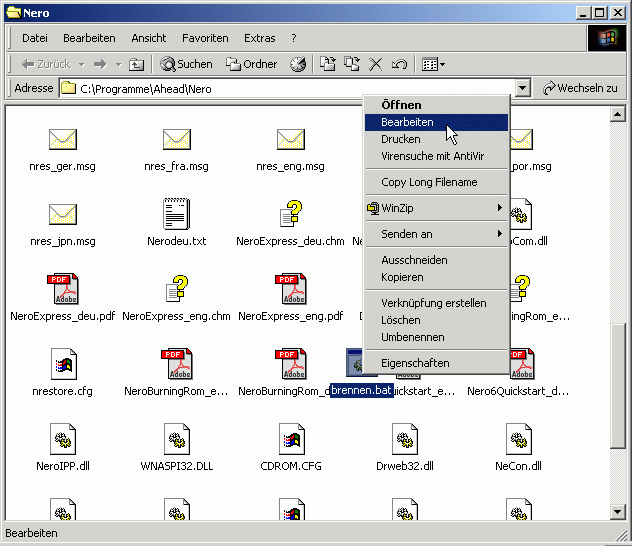
Task: Click the Nero folder icon in title bar
Action: pyautogui.click(x=13, y=13)
